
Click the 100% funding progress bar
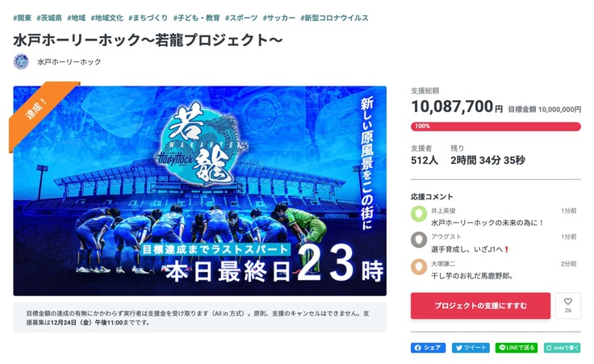pyautogui.click(x=496, y=127)
